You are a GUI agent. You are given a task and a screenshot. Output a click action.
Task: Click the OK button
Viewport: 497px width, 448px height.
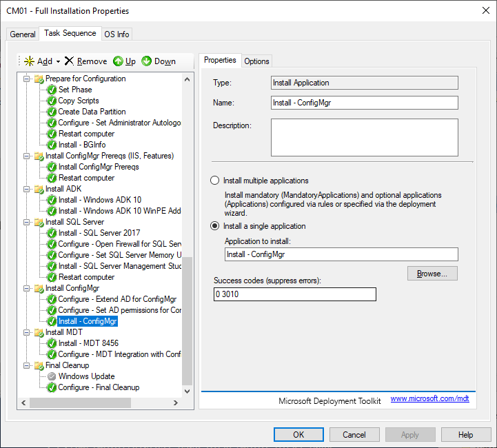click(x=298, y=435)
